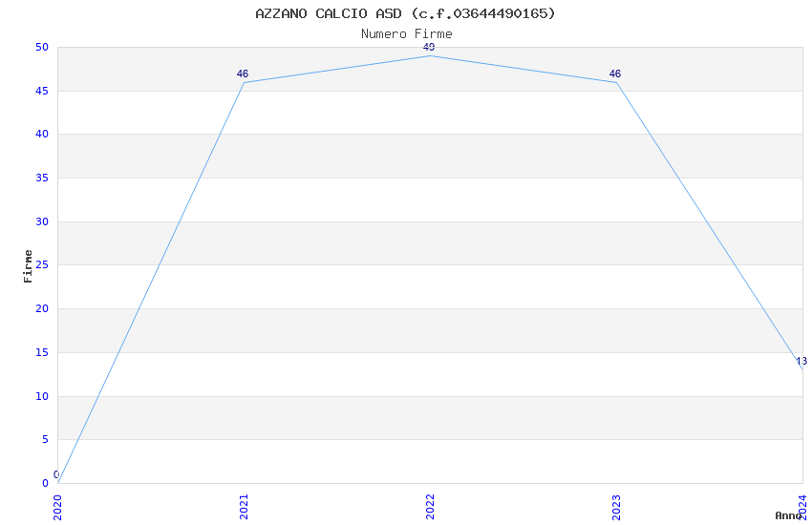Click the y-axis tick value 25
Screen dimensions: 812x525
(x=42, y=264)
